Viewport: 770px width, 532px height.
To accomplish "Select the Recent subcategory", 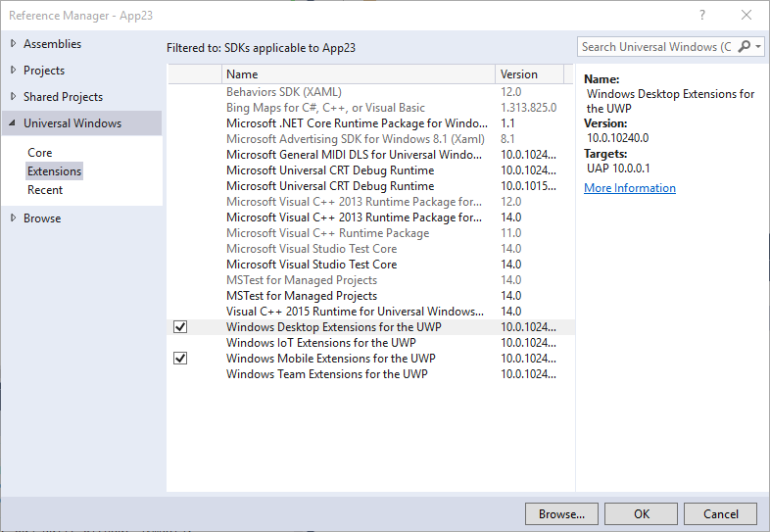I will tap(45, 190).
